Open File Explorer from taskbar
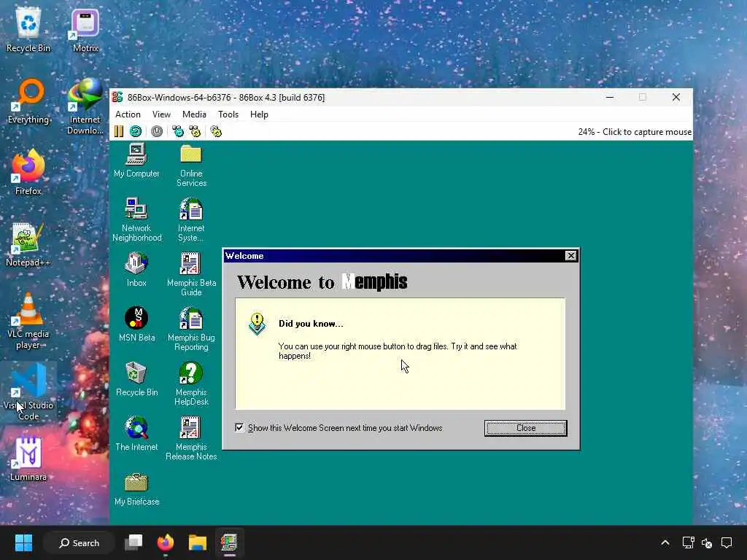 point(197,542)
